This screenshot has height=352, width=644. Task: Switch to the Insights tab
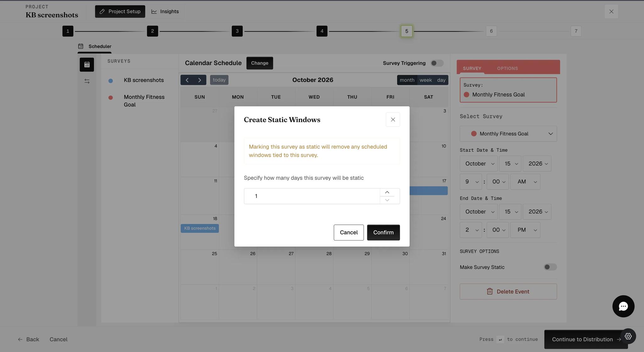(x=165, y=12)
